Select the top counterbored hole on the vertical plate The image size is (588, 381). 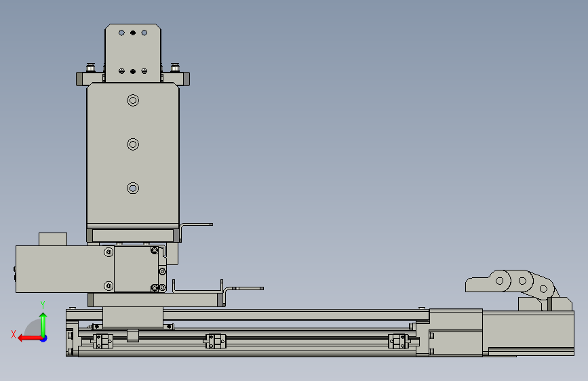coord(133,100)
